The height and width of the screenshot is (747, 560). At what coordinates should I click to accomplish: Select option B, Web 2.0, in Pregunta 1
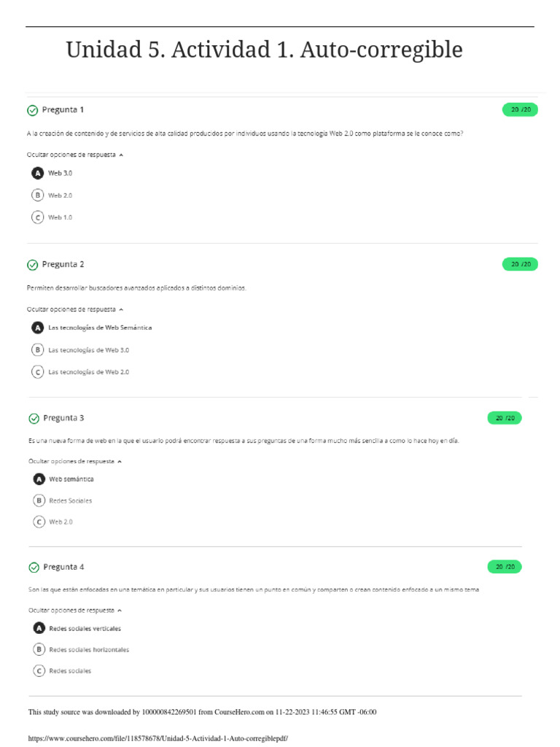pos(37,196)
